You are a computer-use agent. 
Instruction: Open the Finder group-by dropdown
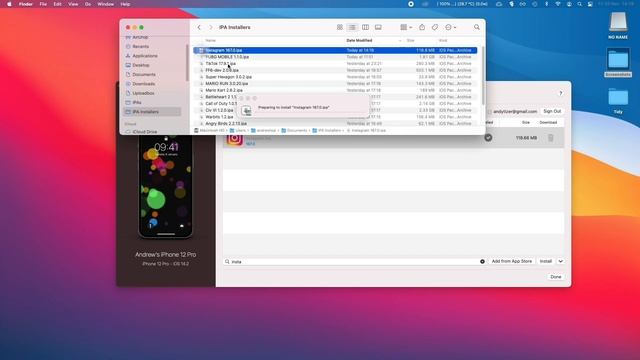406,27
